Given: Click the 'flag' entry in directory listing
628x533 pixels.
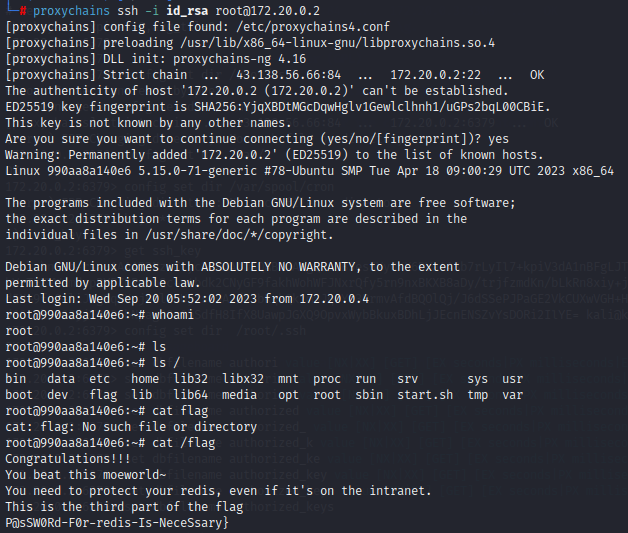Looking at the screenshot, I should click(x=103, y=395).
